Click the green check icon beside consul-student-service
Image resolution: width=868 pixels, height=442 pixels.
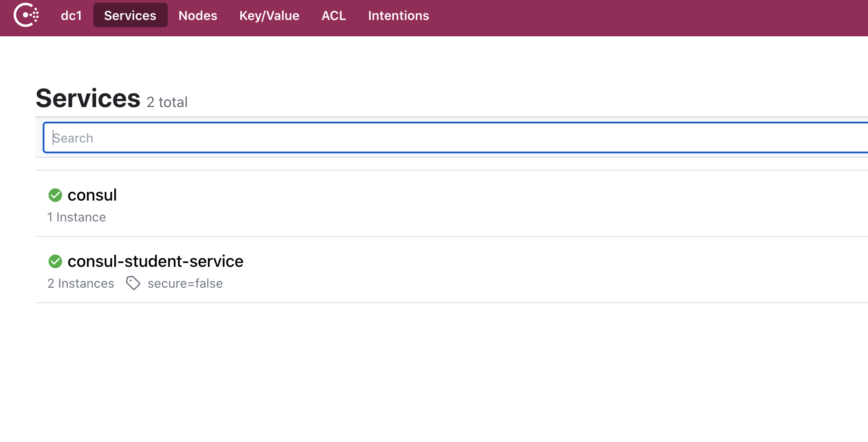[x=55, y=261]
